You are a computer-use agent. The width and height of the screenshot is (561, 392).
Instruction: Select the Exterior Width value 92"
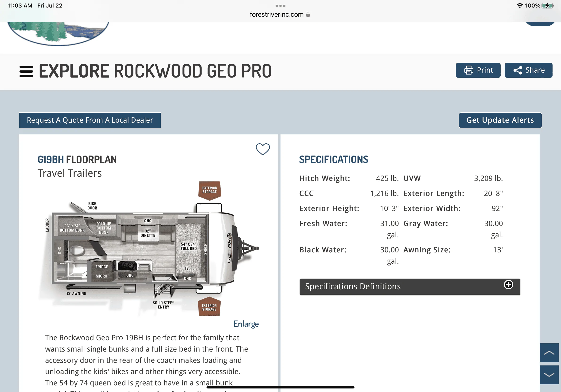click(x=497, y=208)
